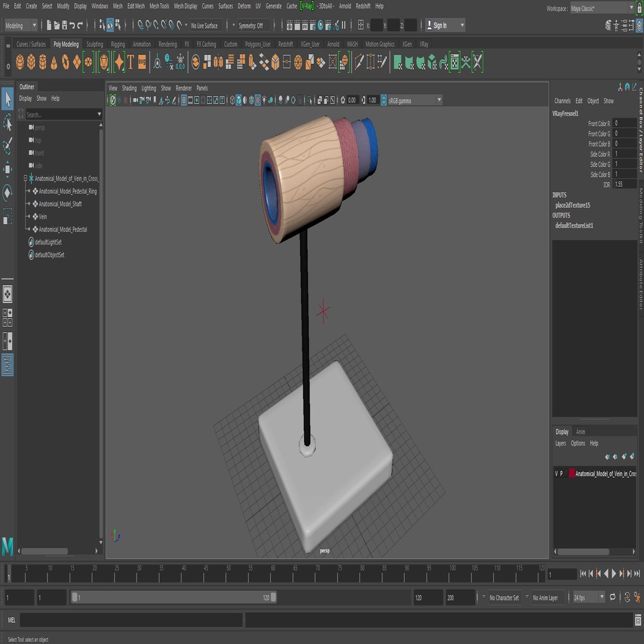Toggle playback loop button
644x644 pixels.
point(613,597)
